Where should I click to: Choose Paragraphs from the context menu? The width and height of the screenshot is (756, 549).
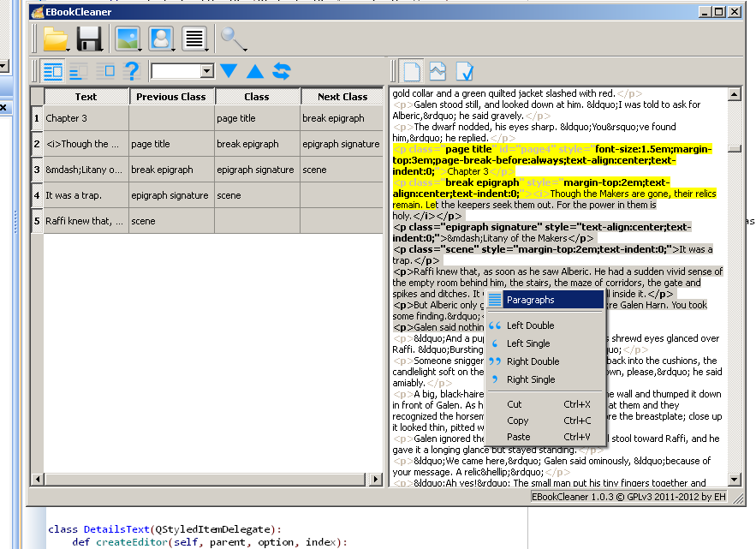pyautogui.click(x=530, y=300)
